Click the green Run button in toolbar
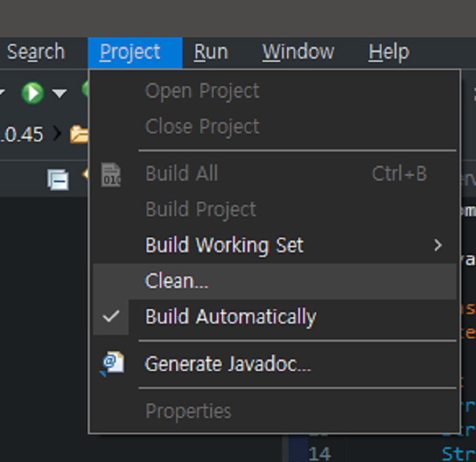 pyautogui.click(x=32, y=92)
